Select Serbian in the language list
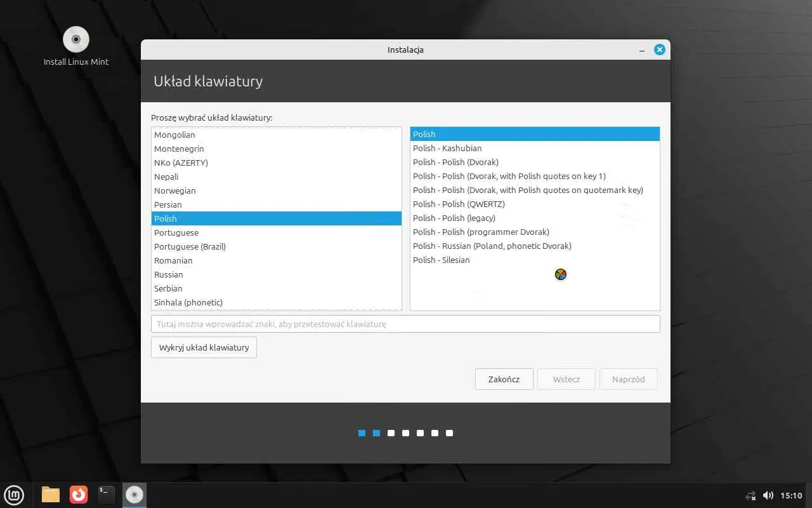Image resolution: width=812 pixels, height=508 pixels. point(277,288)
